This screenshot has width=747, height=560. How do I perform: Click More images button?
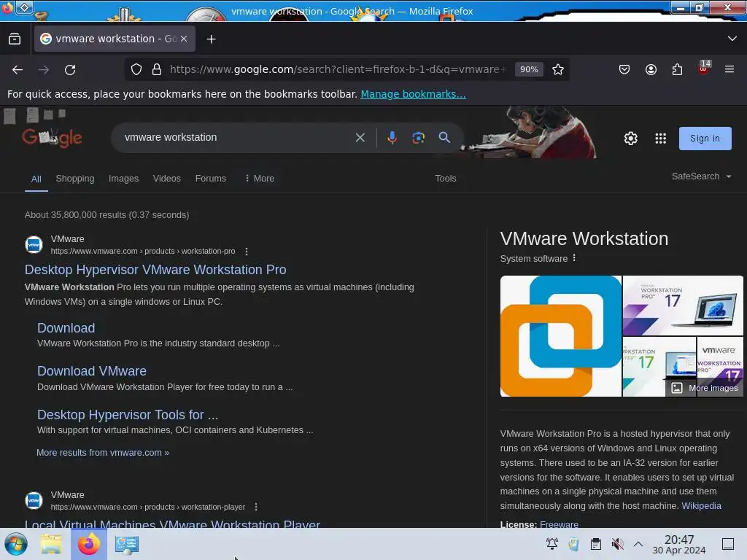coord(705,388)
